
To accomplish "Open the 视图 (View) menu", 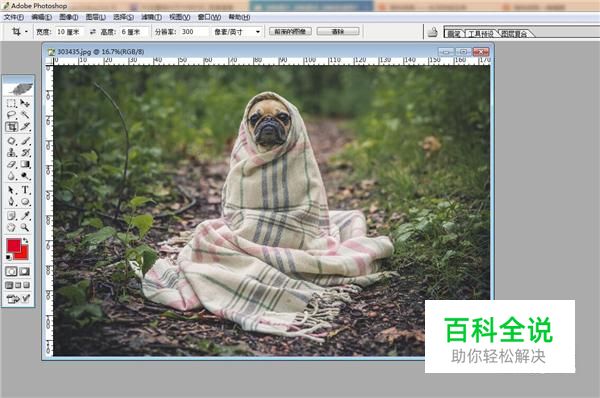I will [x=179, y=17].
